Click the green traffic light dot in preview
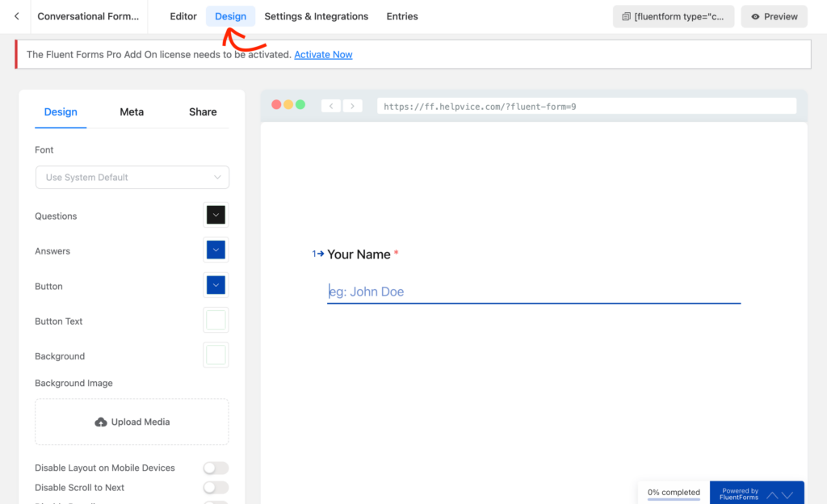 point(300,104)
